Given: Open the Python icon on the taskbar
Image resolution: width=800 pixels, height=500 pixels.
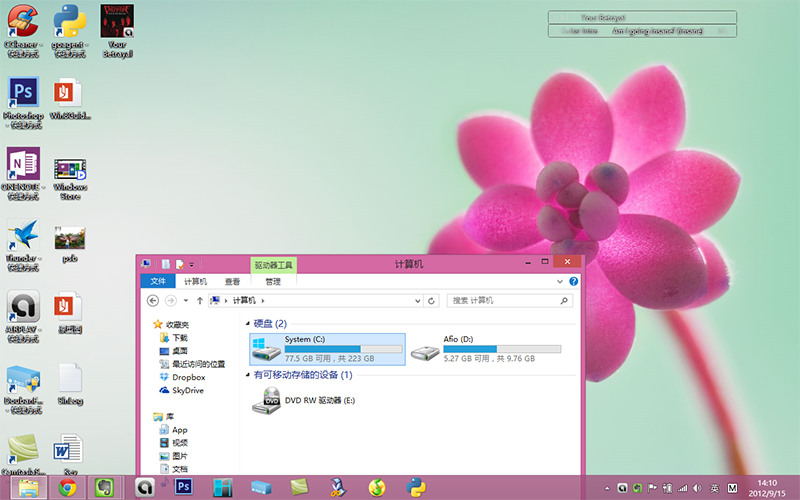Looking at the screenshot, I should click(416, 488).
